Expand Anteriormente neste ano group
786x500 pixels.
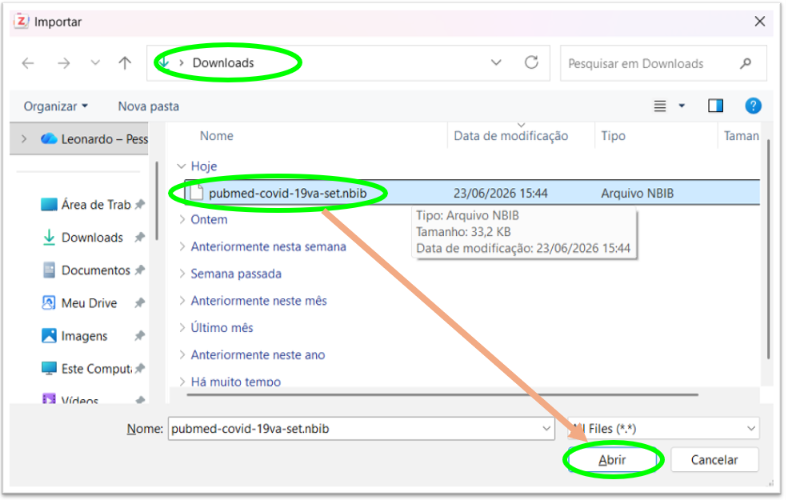[181, 355]
